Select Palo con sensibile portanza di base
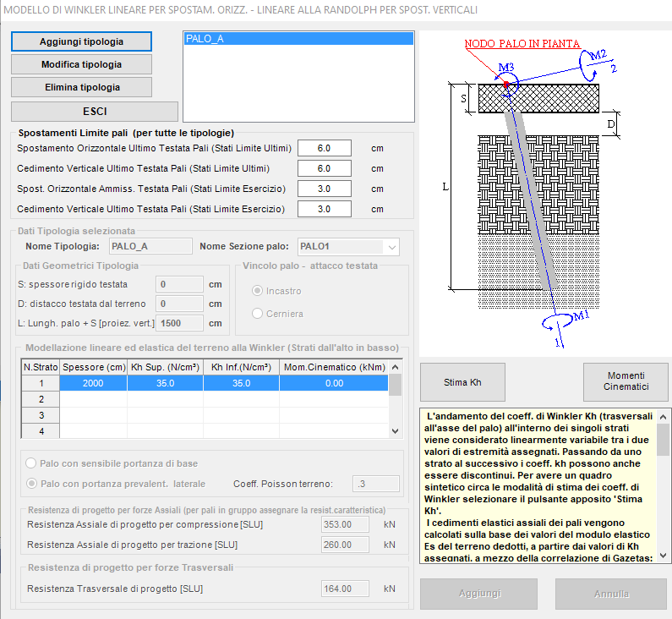 point(31,463)
